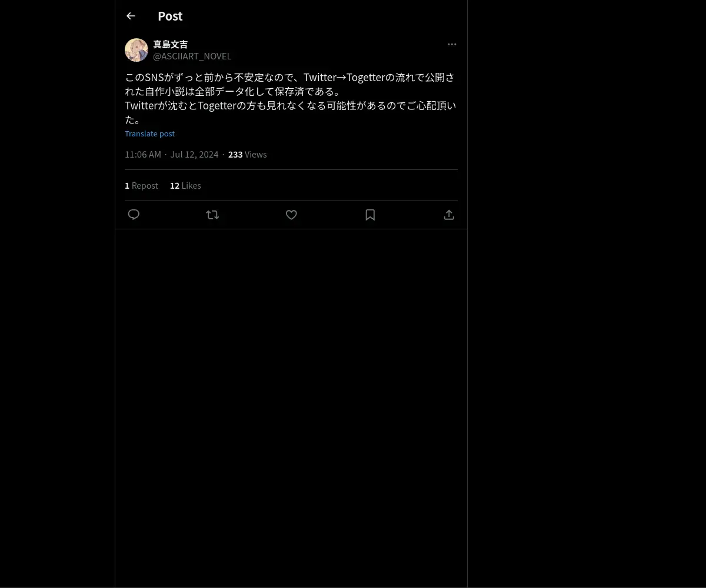
Task: Click the word Views beside 233
Action: 256,154
